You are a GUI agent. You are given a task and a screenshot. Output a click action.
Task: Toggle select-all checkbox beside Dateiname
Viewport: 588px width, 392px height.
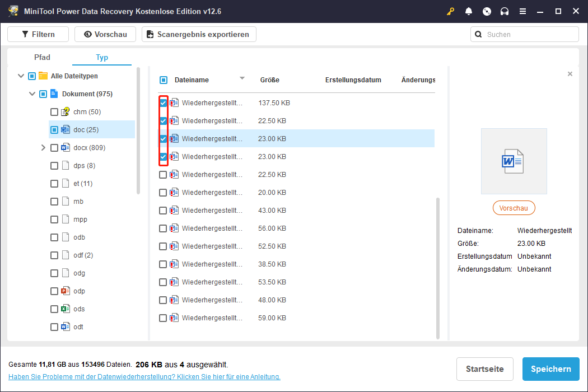pos(164,80)
